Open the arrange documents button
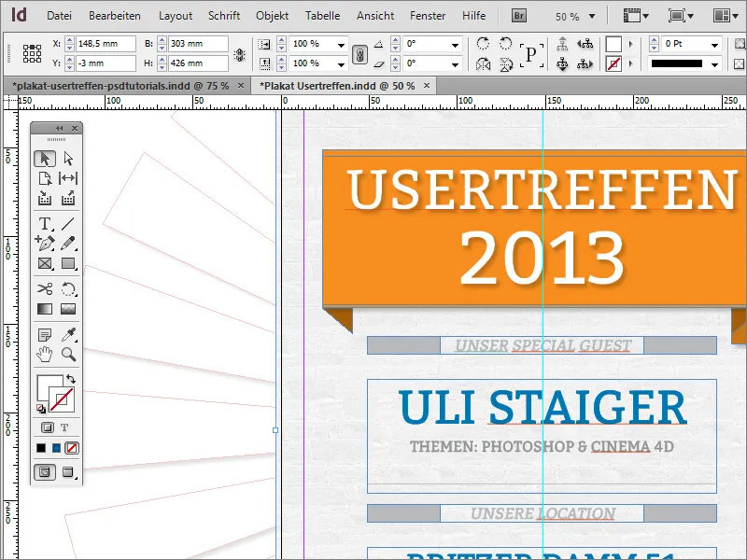This screenshot has width=747, height=560. (x=725, y=16)
